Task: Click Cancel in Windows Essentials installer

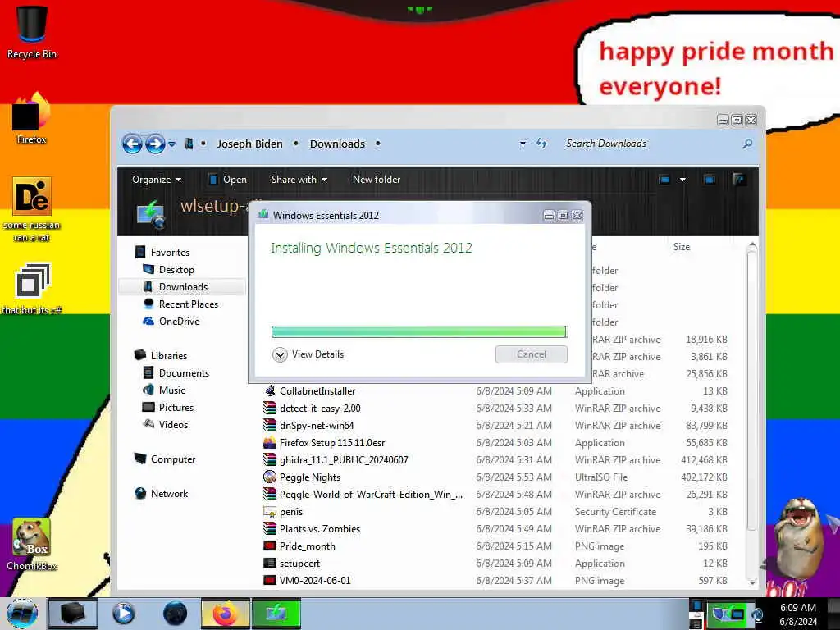Action: point(532,354)
